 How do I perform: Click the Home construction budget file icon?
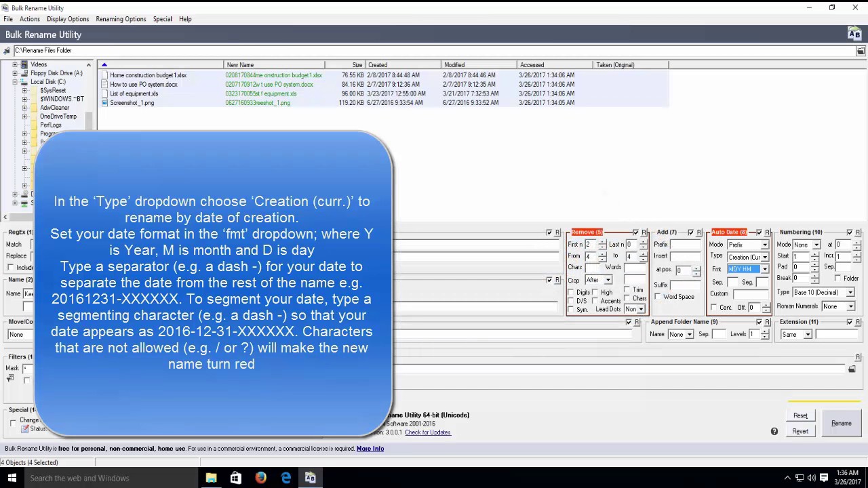pos(104,75)
